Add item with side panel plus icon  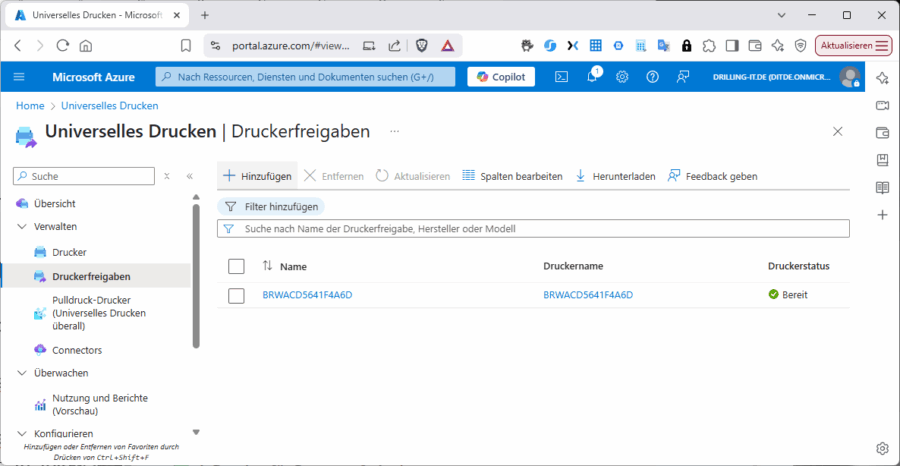click(882, 215)
